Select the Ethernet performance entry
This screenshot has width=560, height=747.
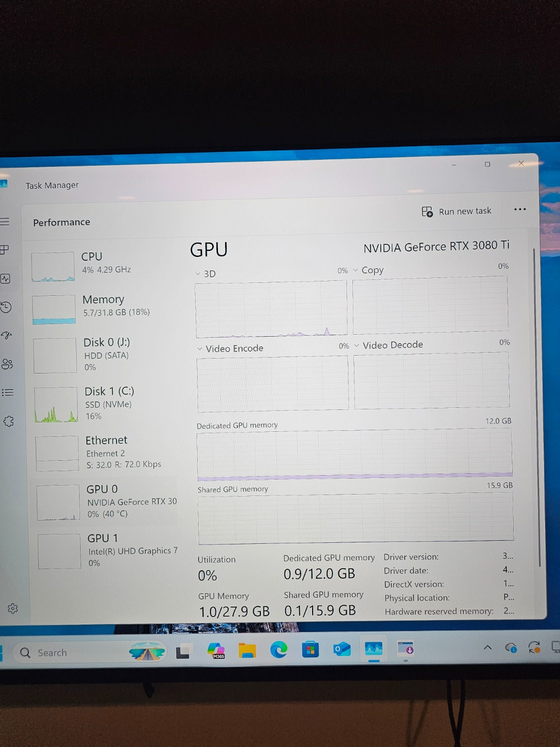pos(106,452)
